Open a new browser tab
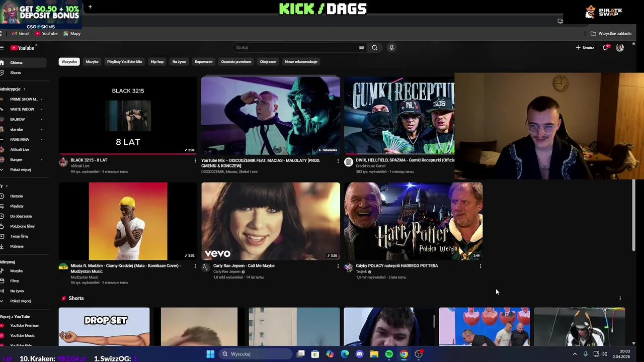The height and width of the screenshot is (362, 644). pyautogui.click(x=90, y=7)
